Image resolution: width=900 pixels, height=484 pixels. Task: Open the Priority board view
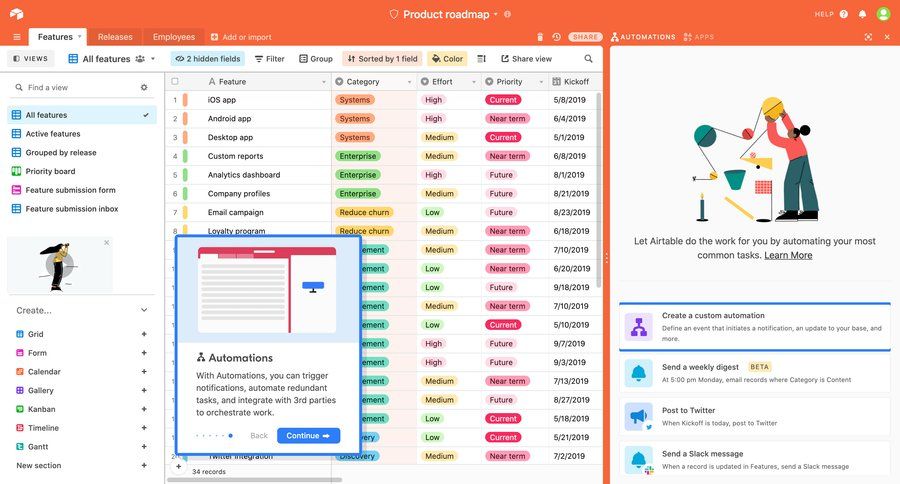coord(82,171)
